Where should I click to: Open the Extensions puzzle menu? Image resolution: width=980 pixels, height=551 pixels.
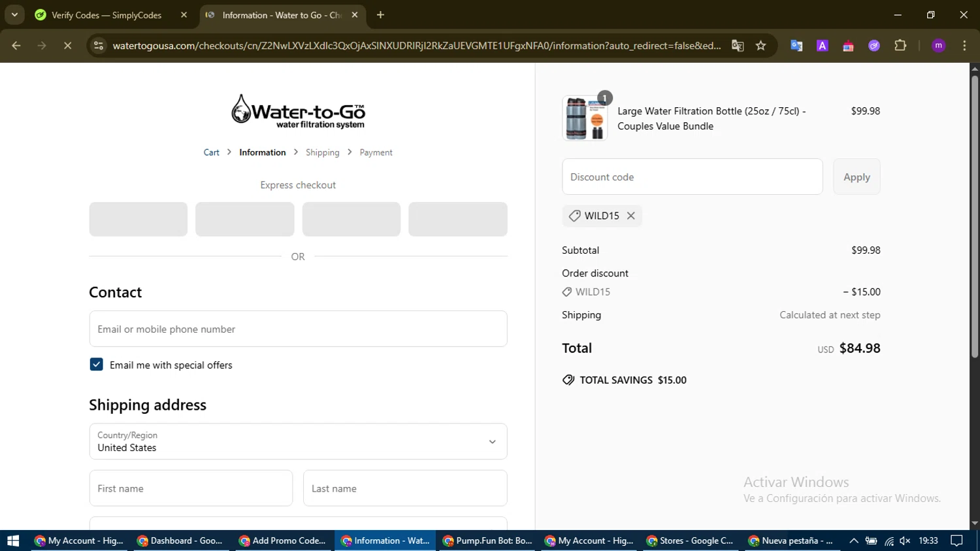900,46
